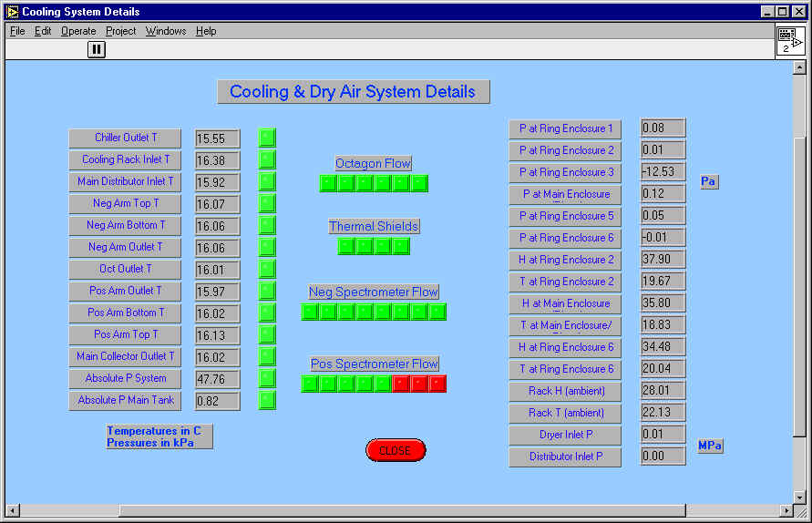Click the H at Ring Enclosure 2 value 37.90
Viewport: 812px width, 523px height.
(663, 259)
